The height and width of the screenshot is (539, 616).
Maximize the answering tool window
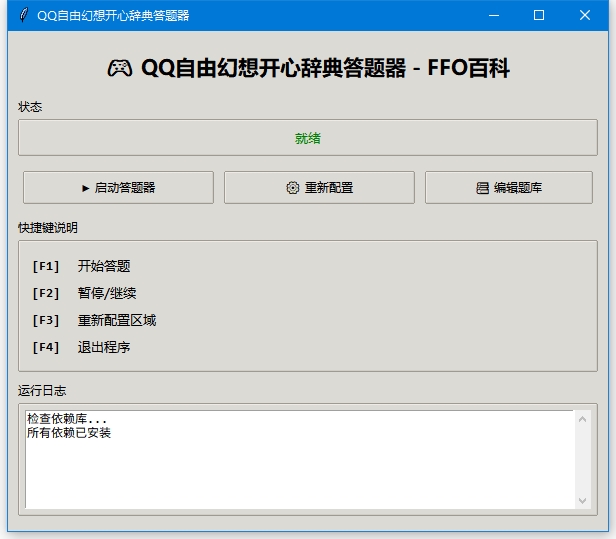pyautogui.click(x=539, y=15)
